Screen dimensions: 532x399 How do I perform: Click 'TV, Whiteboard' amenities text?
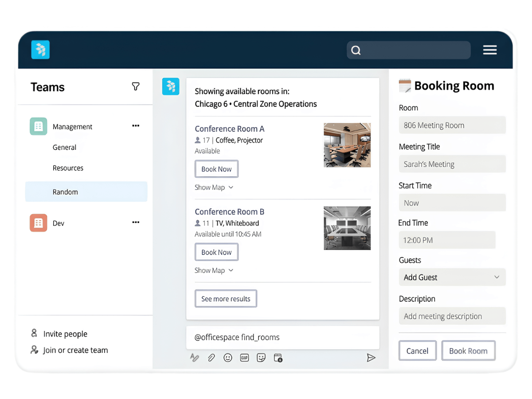point(237,223)
